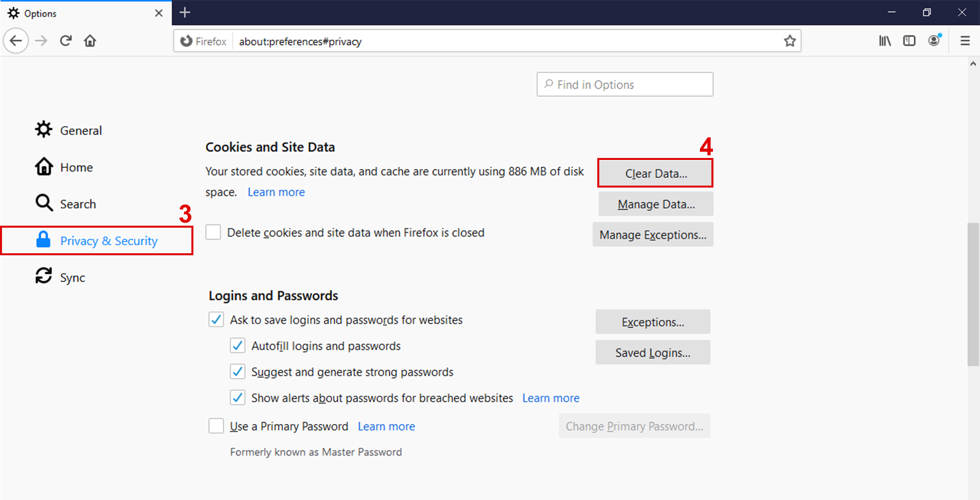Viewport: 980px width, 500px height.
Task: Open the Privacy & Security category
Action: tap(97, 241)
